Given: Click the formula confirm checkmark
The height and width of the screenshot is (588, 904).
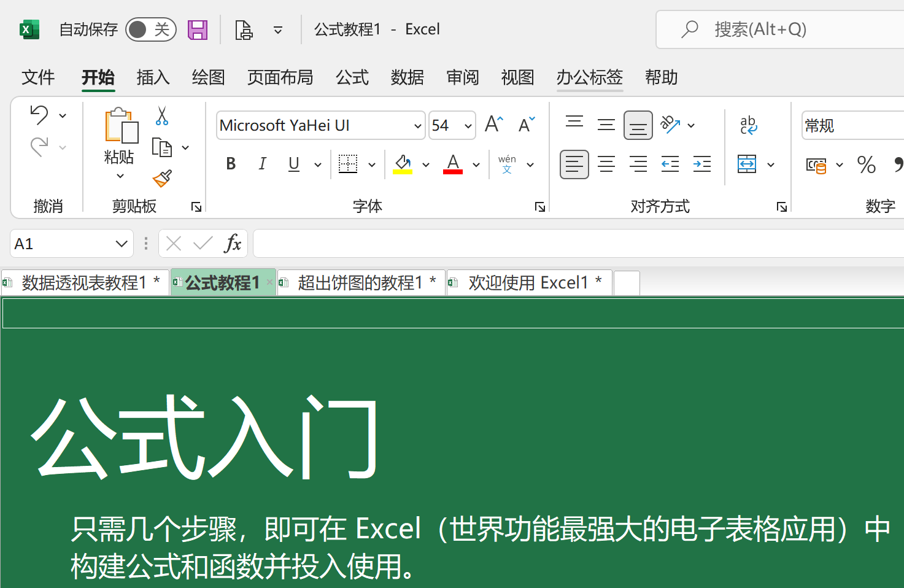Looking at the screenshot, I should click(203, 244).
